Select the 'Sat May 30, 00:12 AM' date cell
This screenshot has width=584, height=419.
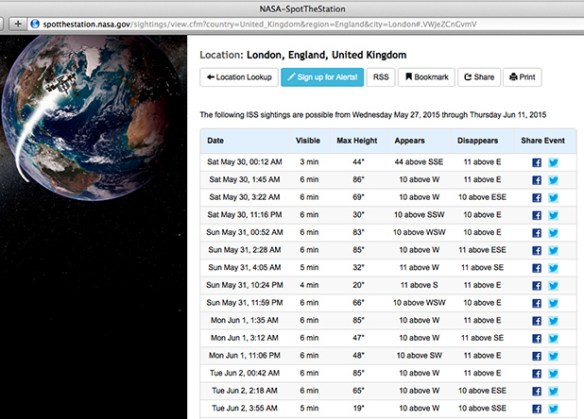click(x=244, y=162)
